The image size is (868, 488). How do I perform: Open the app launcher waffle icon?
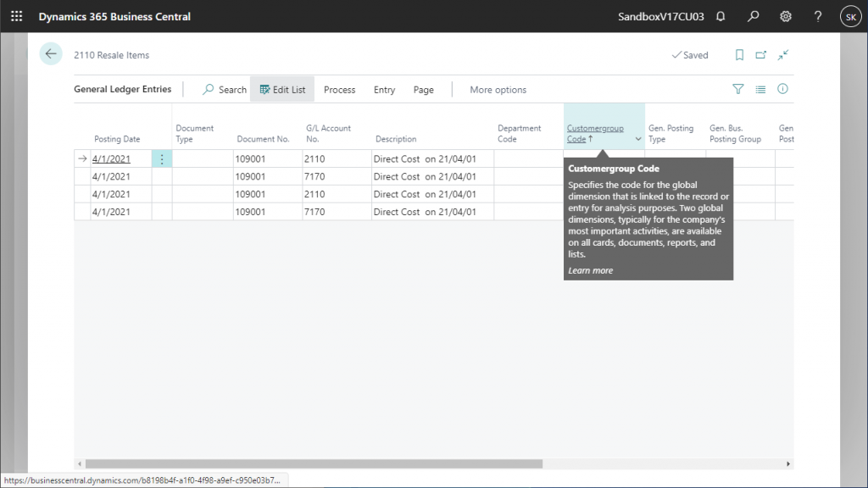tap(16, 16)
